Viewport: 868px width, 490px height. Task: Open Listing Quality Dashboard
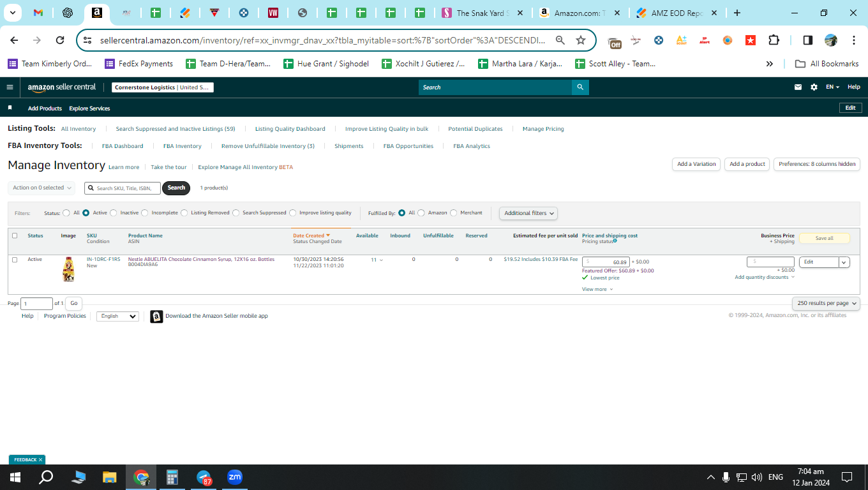290,129
